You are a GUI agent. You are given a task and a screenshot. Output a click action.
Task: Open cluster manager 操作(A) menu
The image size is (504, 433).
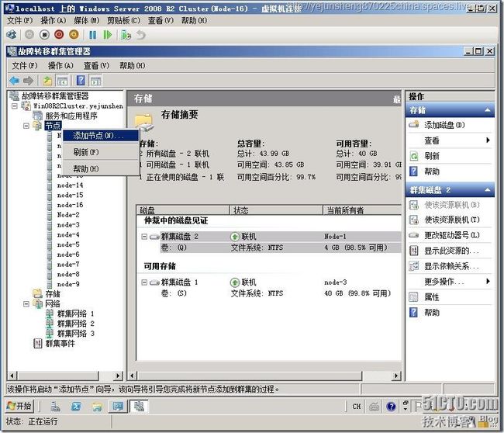point(60,66)
